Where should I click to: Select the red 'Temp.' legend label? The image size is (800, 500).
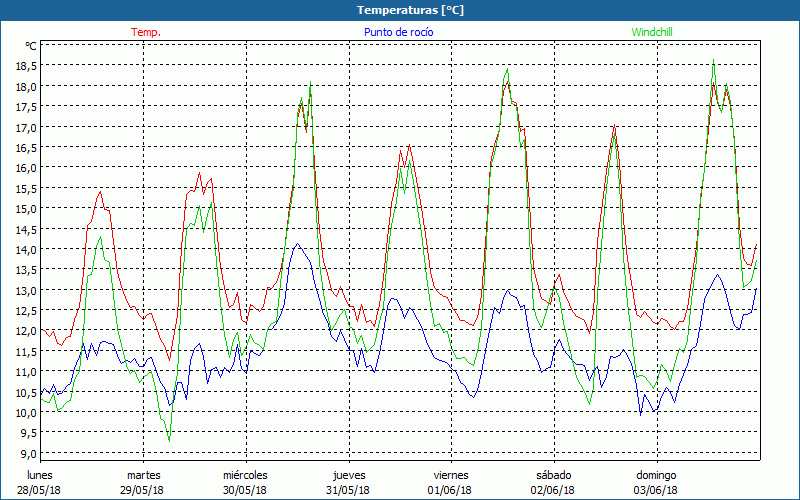click(x=146, y=32)
